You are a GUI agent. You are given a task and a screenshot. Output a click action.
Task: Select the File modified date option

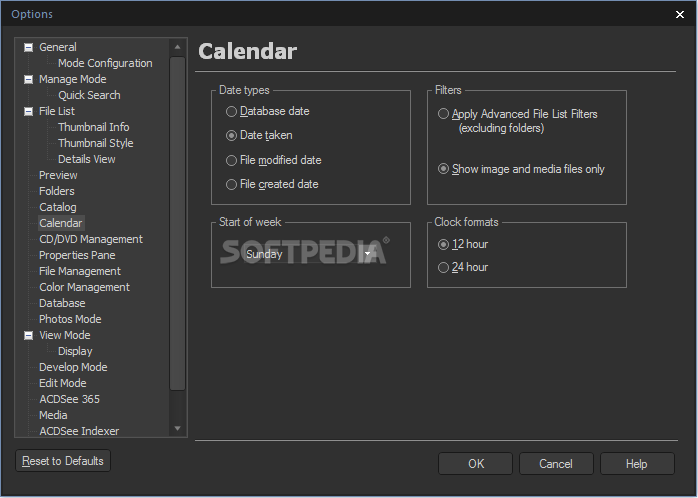(x=232, y=160)
